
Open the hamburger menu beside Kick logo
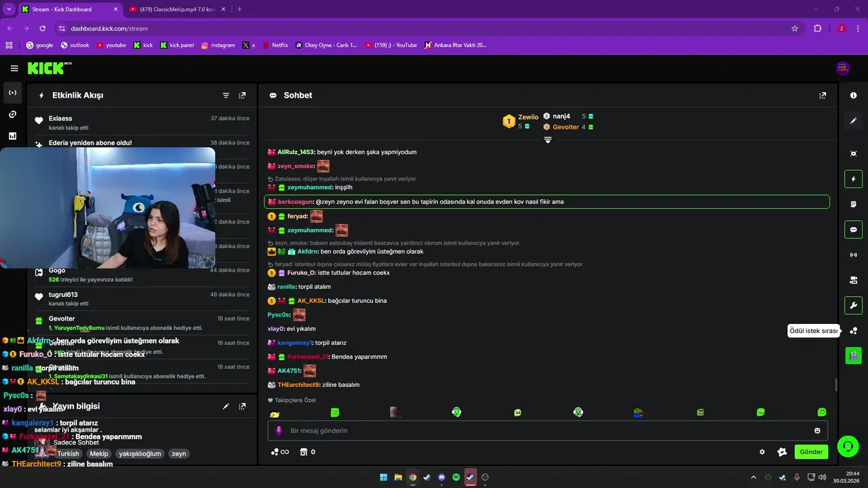14,68
